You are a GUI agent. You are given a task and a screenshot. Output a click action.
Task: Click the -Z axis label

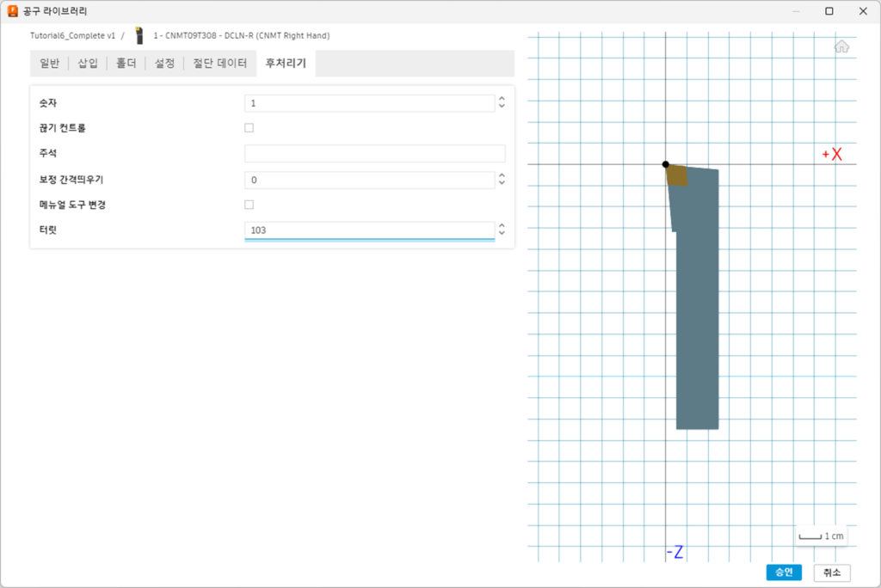point(675,552)
